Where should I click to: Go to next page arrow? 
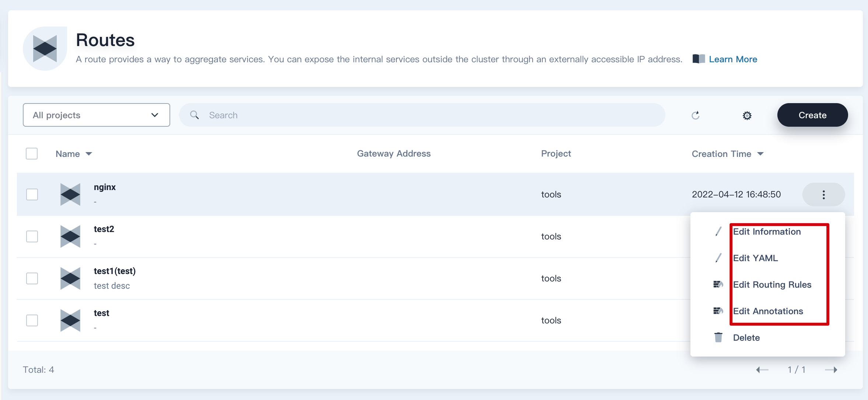point(831,369)
